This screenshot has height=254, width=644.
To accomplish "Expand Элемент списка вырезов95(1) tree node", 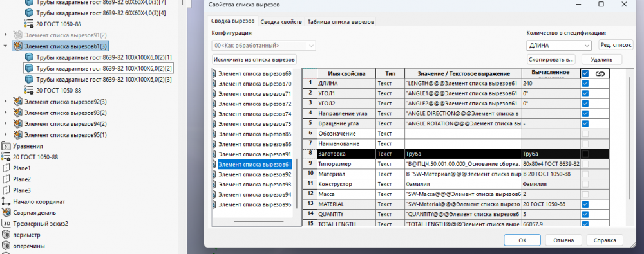I will pyautogui.click(x=5, y=134).
